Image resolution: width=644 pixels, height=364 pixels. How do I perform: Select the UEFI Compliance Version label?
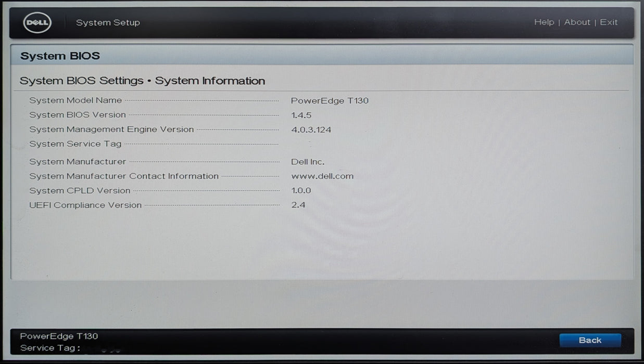tap(85, 205)
